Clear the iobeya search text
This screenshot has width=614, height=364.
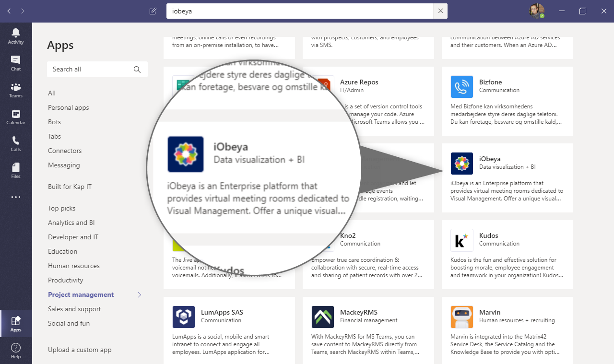(440, 11)
